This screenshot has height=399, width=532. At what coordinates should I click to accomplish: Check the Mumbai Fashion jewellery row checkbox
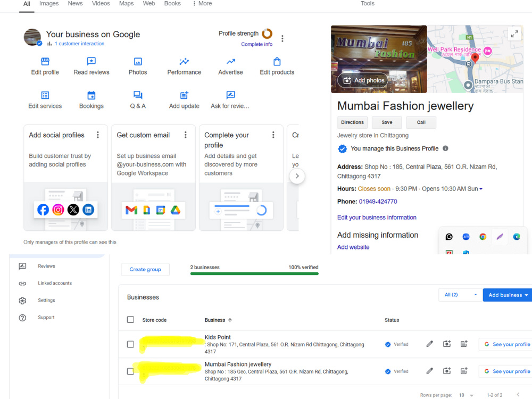tap(130, 371)
